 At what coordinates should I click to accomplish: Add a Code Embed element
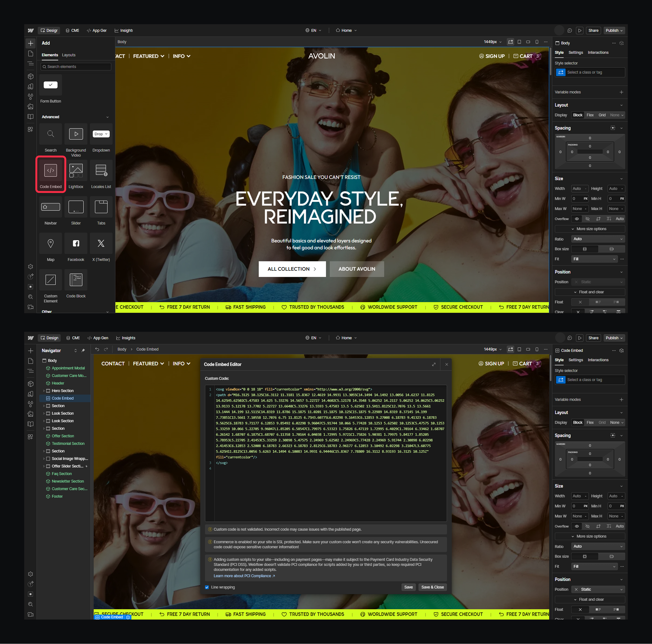51,171
